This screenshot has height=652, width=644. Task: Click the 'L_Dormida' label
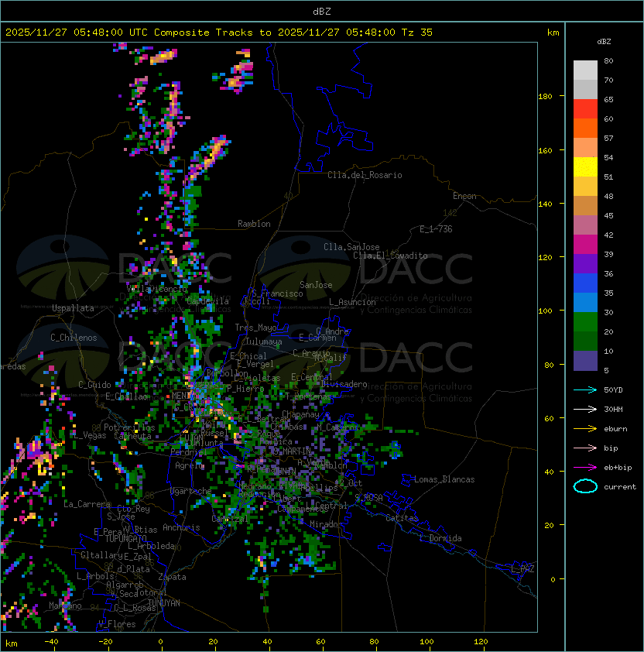click(x=440, y=538)
